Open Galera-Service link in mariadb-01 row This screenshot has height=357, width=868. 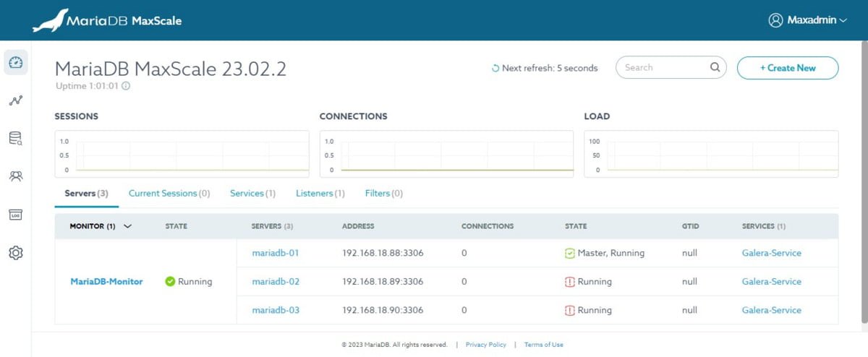772,254
